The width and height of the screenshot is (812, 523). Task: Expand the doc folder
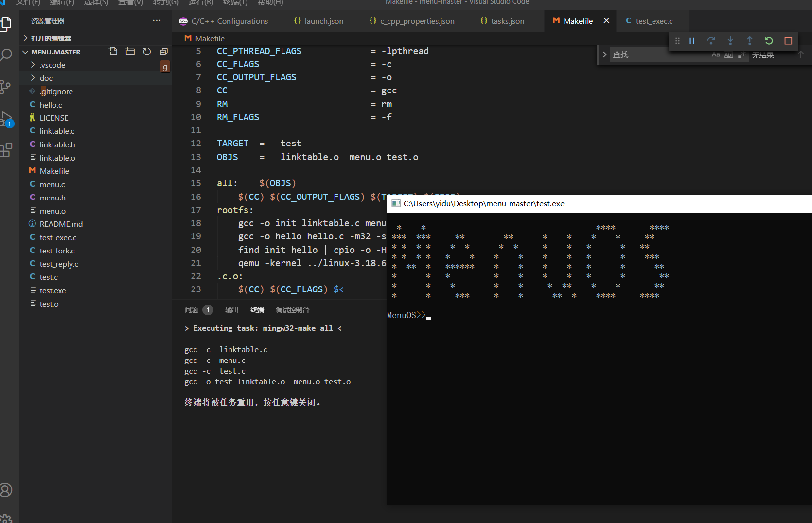pos(46,78)
